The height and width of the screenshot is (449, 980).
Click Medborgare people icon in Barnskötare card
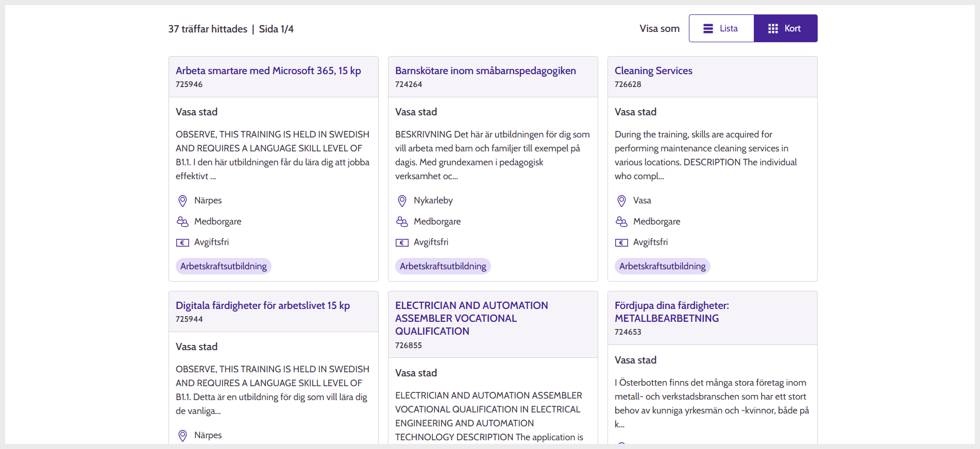[x=402, y=221]
